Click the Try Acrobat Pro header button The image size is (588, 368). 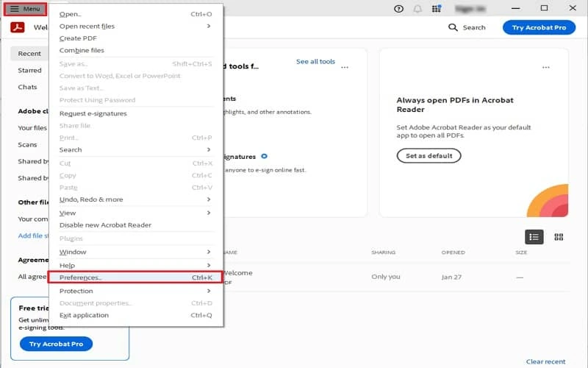(539, 27)
